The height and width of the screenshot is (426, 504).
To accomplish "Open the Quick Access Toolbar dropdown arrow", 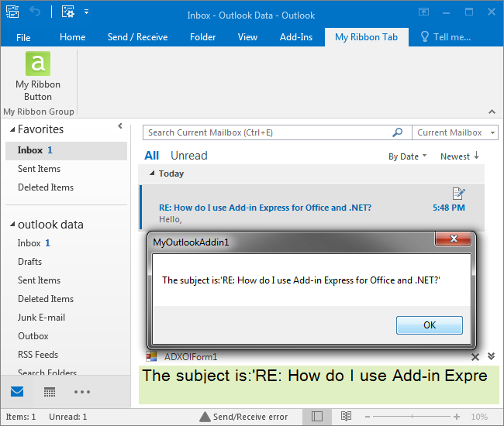I will pyautogui.click(x=86, y=12).
